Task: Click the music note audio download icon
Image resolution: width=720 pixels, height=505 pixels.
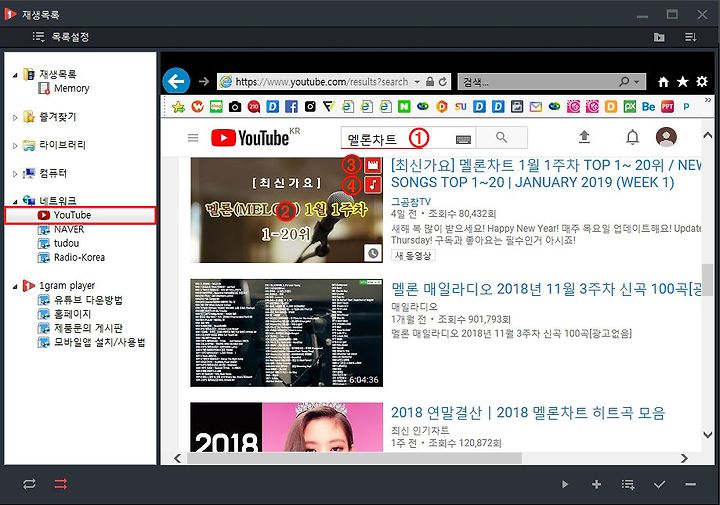Action: coord(373,185)
